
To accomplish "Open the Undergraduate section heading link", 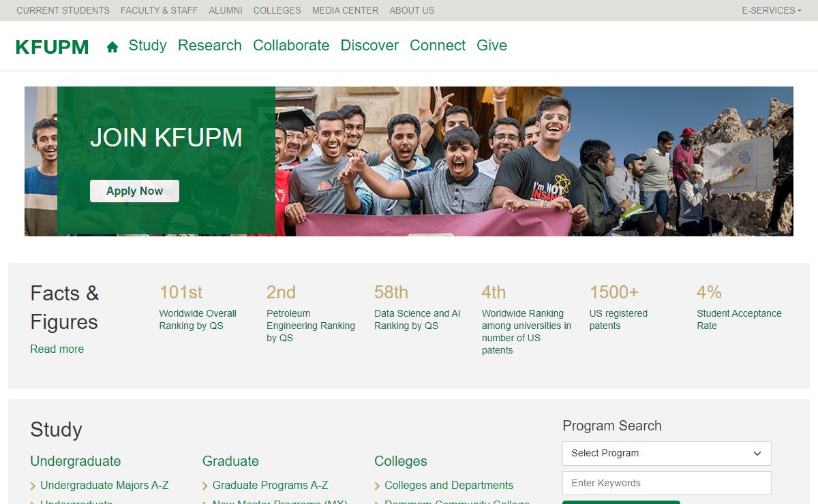I will (x=75, y=461).
